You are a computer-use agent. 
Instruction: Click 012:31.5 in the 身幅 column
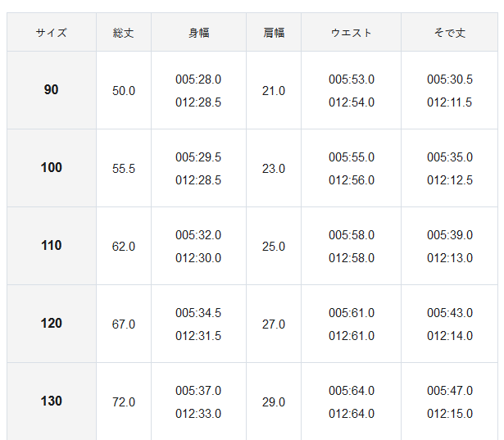(198, 336)
